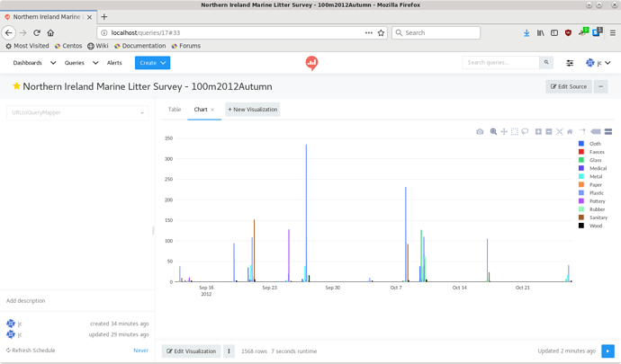Click Never refresh schedule link
This screenshot has height=364, width=621.
click(x=141, y=351)
